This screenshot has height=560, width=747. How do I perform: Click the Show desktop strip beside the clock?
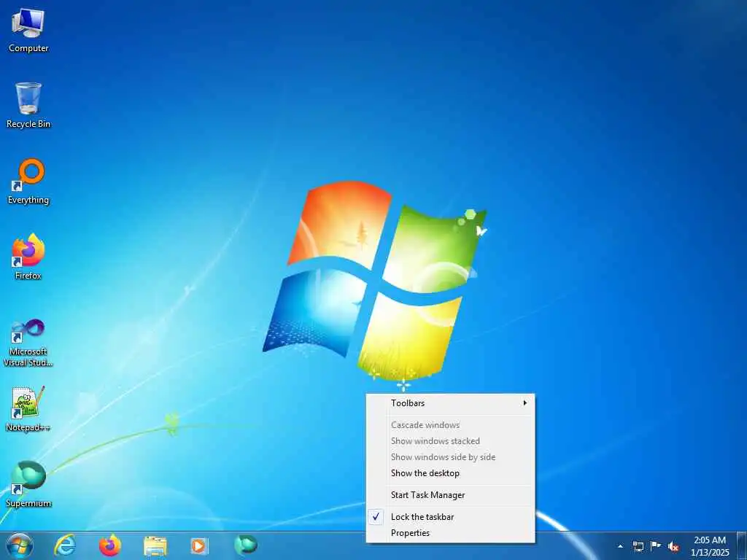[x=742, y=545]
